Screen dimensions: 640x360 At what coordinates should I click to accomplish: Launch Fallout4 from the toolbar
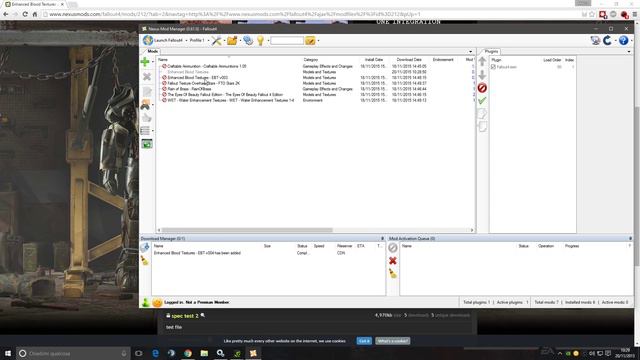point(163,40)
